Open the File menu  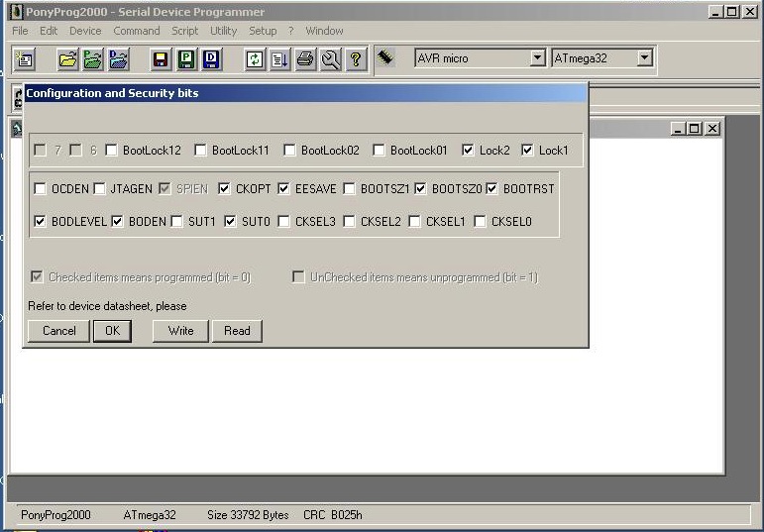[x=20, y=31]
